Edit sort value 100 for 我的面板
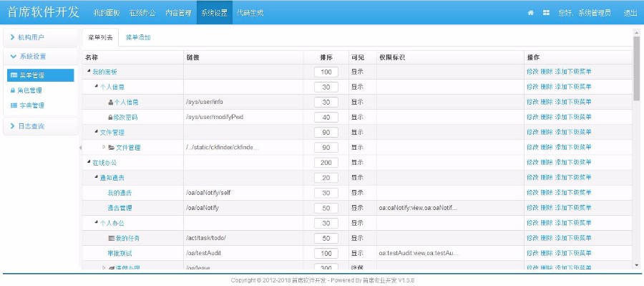Viewport: 644px width, 286px height. coord(326,72)
